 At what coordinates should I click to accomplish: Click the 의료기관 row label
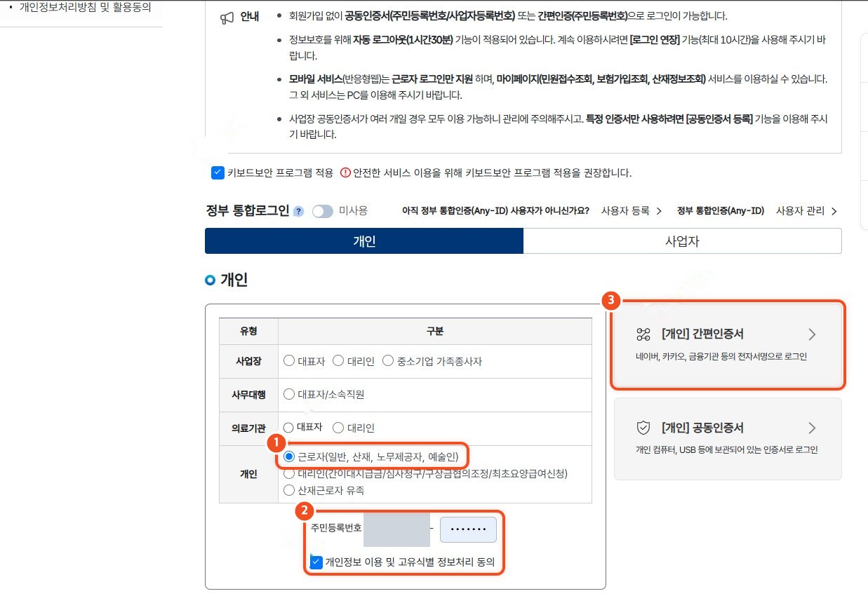tap(248, 427)
